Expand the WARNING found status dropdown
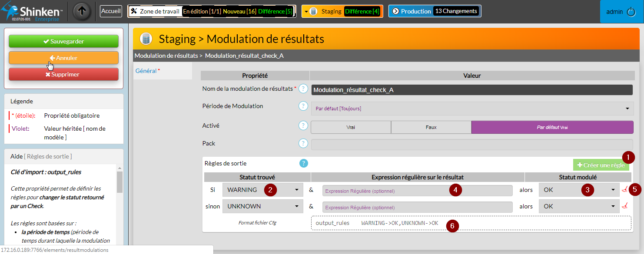This screenshot has width=644, height=254. pyautogui.click(x=262, y=190)
